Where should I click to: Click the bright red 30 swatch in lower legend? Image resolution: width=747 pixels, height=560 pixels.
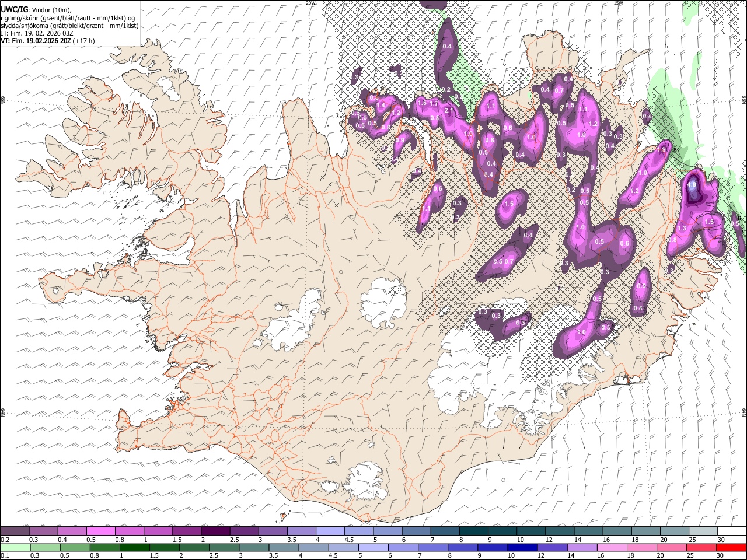(731, 547)
